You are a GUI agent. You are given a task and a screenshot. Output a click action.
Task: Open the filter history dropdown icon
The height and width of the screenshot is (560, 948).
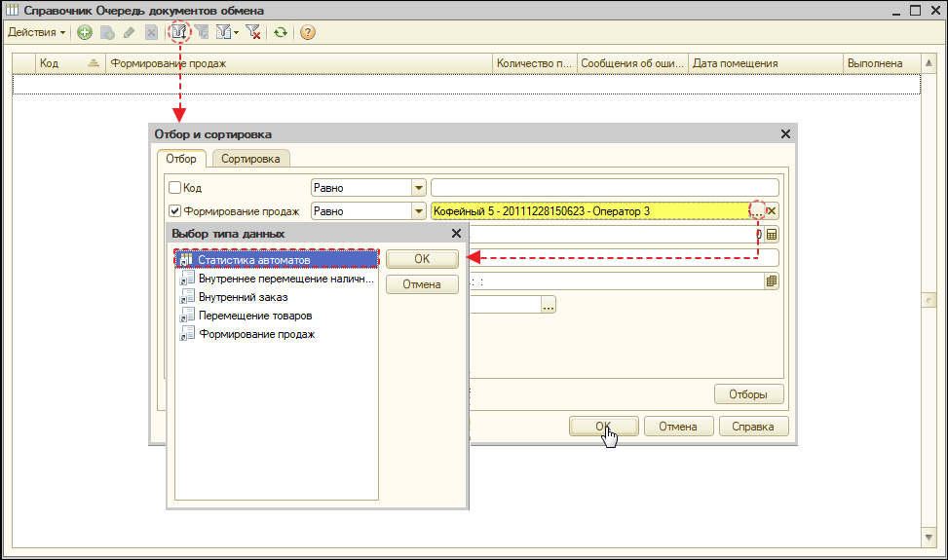click(227, 32)
